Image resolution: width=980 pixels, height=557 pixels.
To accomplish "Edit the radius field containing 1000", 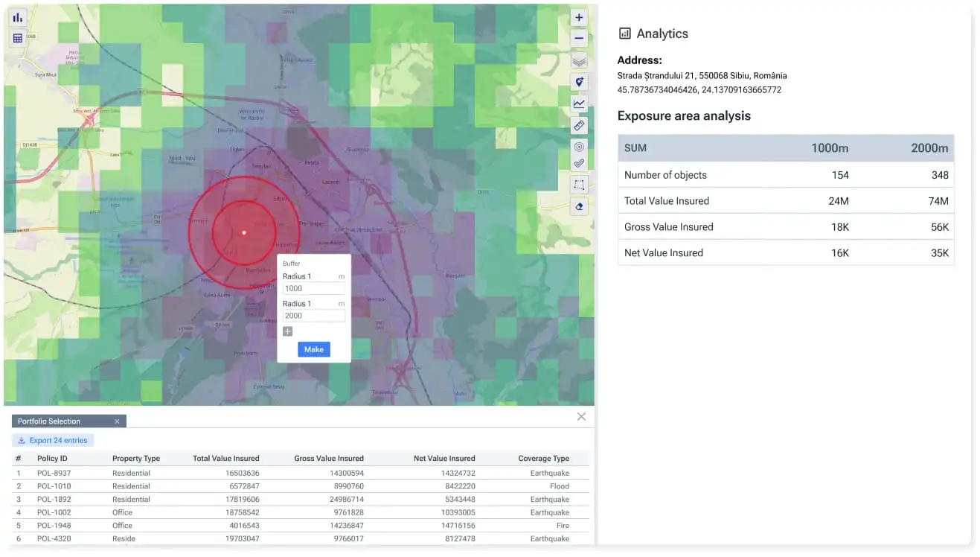I will (x=314, y=289).
